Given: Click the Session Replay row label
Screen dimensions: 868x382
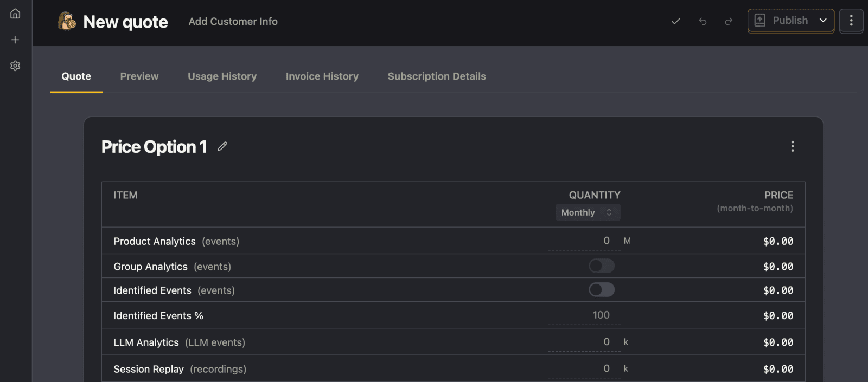Looking at the screenshot, I should [149, 369].
